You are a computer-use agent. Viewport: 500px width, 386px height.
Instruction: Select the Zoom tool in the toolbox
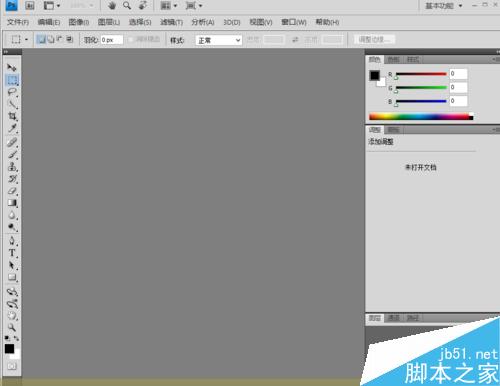[x=12, y=328]
